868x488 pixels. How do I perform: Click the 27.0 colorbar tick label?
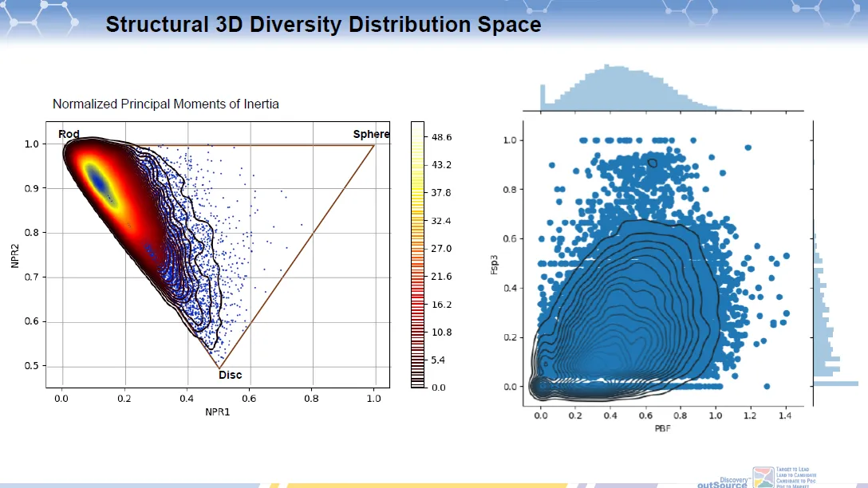441,249
